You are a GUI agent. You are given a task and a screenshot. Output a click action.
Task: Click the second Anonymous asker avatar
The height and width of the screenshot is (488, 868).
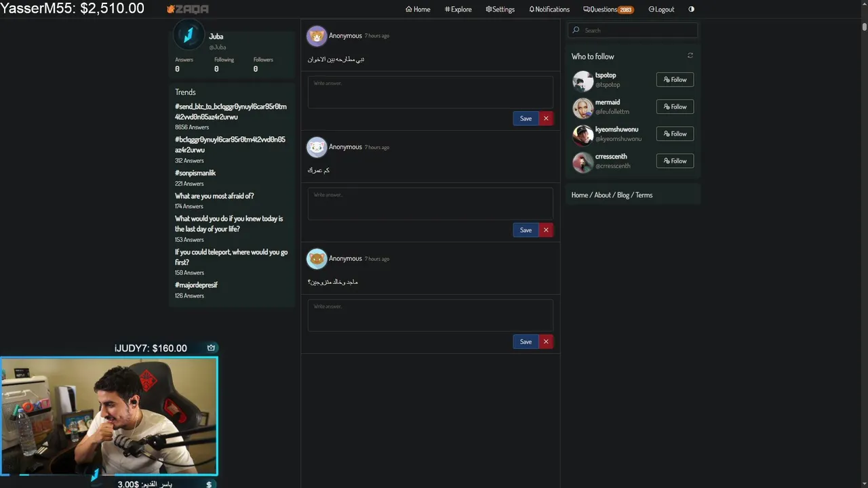(x=317, y=147)
